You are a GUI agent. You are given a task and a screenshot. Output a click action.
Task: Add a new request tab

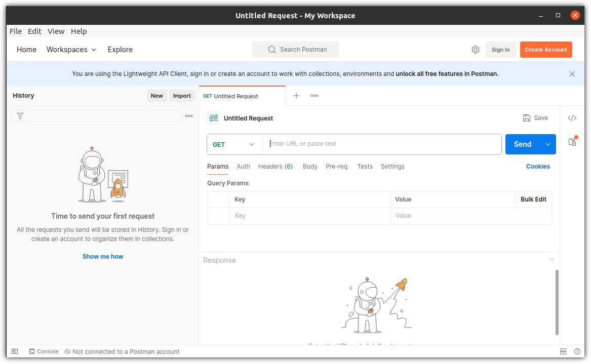tap(296, 96)
